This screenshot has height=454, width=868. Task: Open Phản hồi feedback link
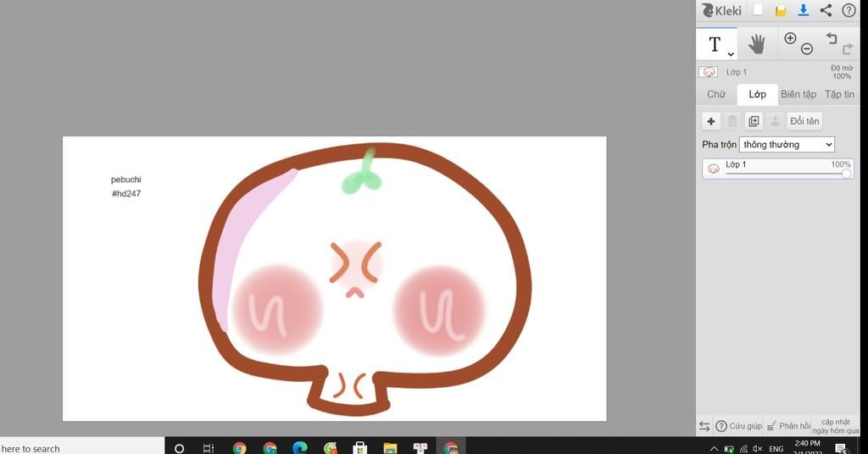pyautogui.click(x=788, y=426)
